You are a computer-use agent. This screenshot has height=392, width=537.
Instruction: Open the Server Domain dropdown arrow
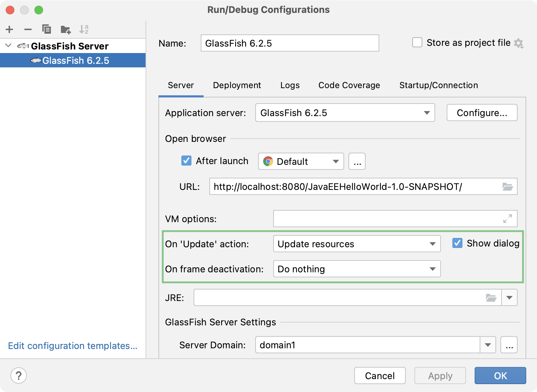pyautogui.click(x=488, y=345)
